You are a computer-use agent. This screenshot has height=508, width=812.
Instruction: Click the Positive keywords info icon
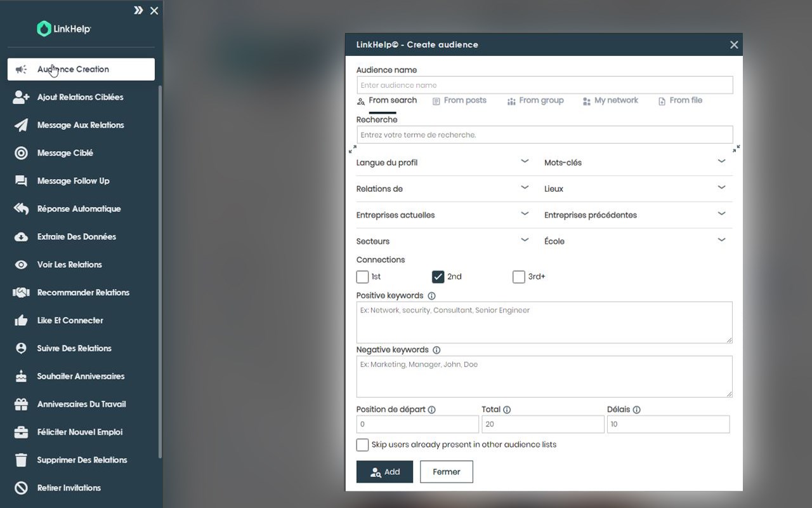tap(431, 296)
